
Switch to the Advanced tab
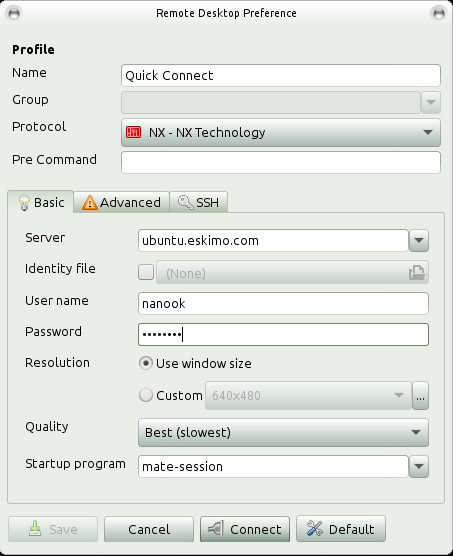(122, 202)
